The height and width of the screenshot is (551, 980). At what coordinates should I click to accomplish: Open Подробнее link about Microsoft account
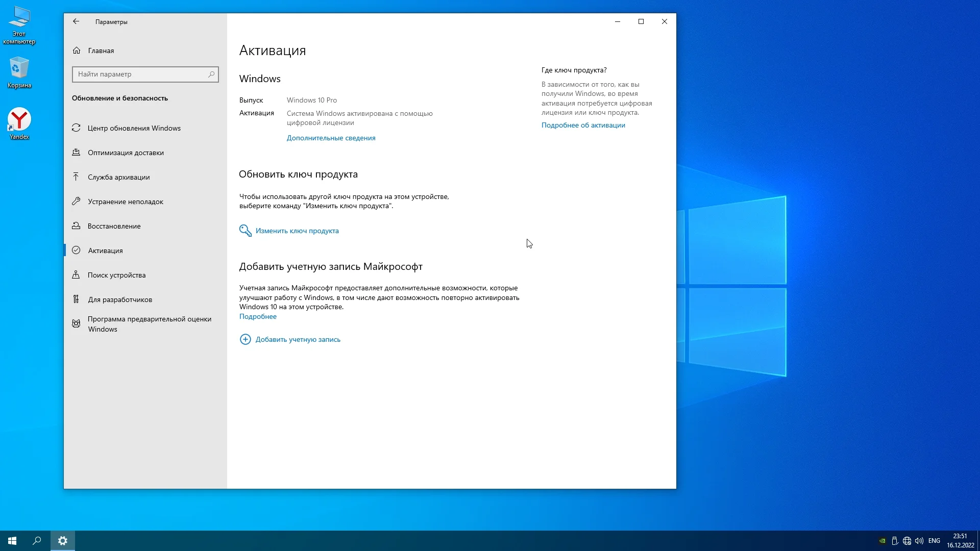(258, 316)
